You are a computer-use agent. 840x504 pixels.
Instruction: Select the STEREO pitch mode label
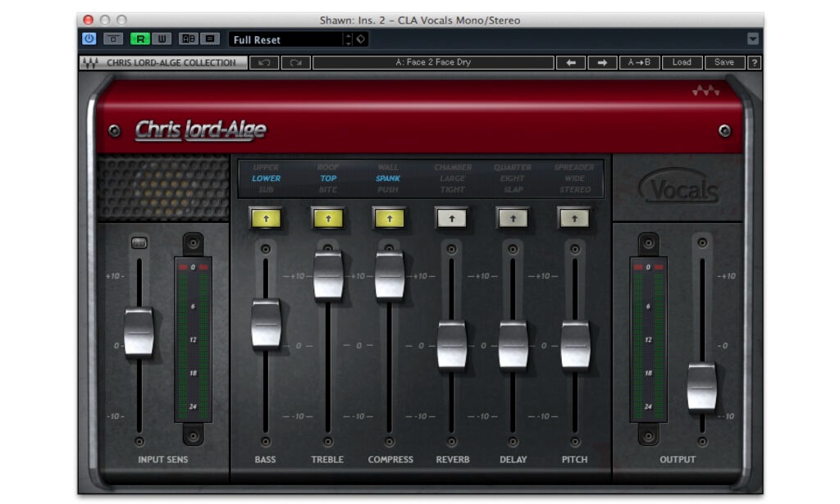[574, 190]
